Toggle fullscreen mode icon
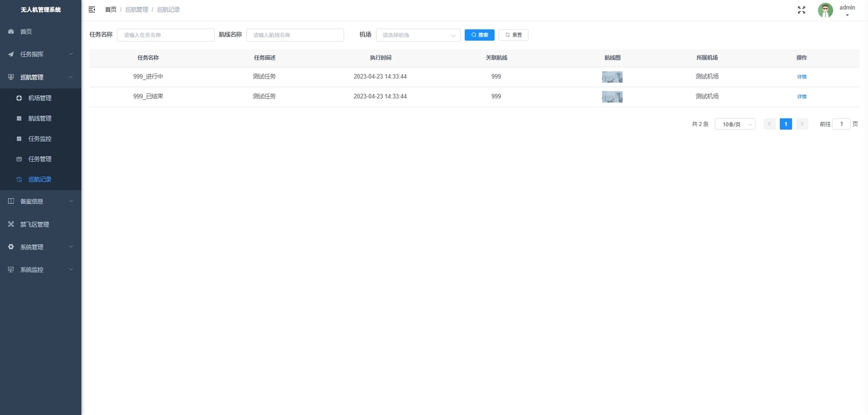 (x=801, y=10)
